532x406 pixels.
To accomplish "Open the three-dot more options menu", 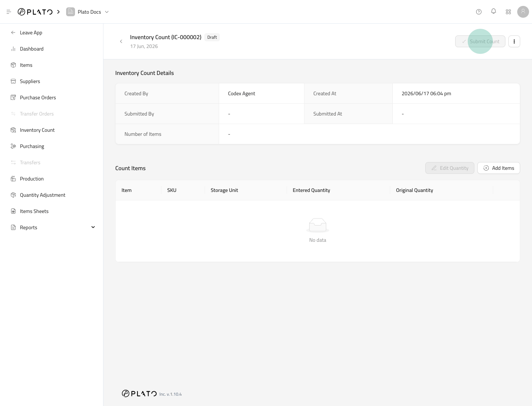I will [x=514, y=41].
